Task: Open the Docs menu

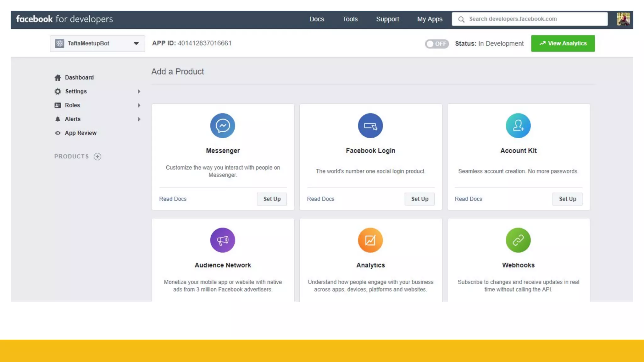Action: click(317, 19)
